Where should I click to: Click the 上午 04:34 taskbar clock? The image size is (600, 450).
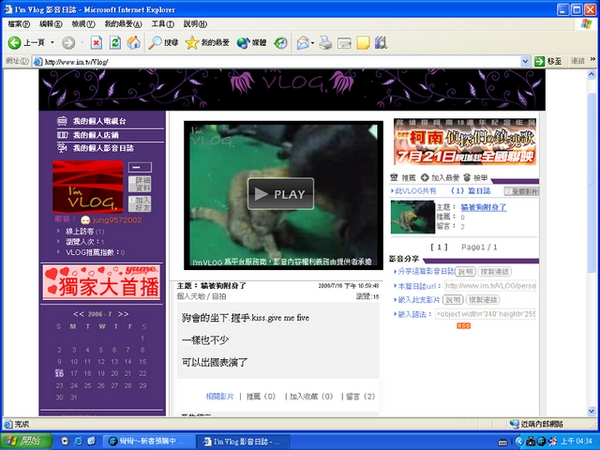tap(576, 441)
